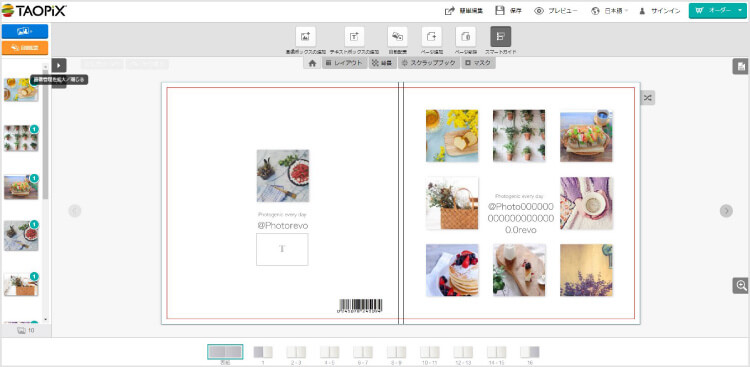The image size is (750, 367).
Task: Select the pages 6-7 thumbnail
Action: pyautogui.click(x=363, y=352)
